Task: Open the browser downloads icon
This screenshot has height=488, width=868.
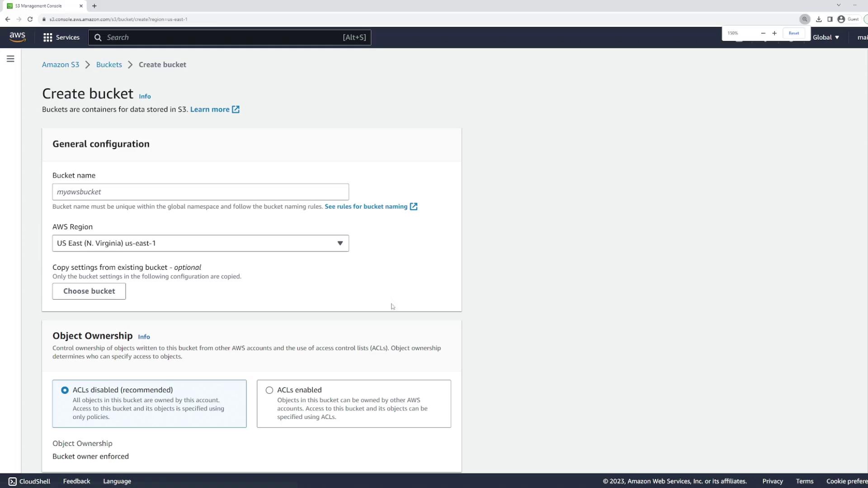Action: click(x=819, y=19)
